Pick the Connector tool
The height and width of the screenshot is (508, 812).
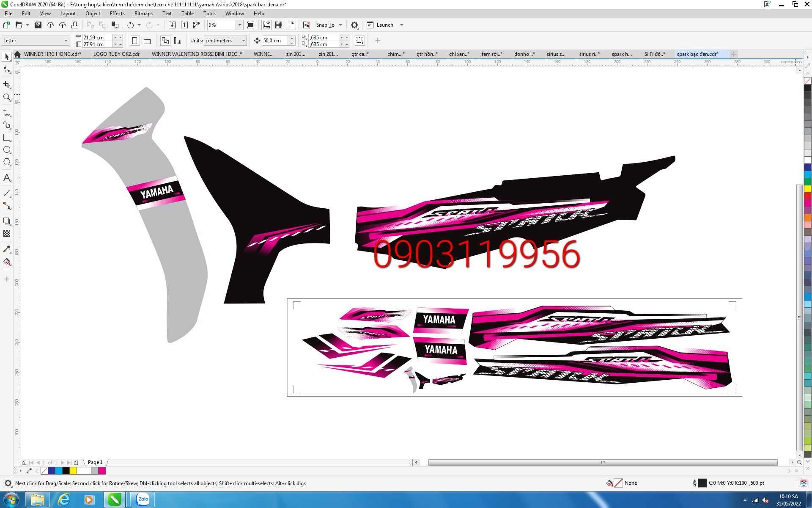(x=7, y=206)
